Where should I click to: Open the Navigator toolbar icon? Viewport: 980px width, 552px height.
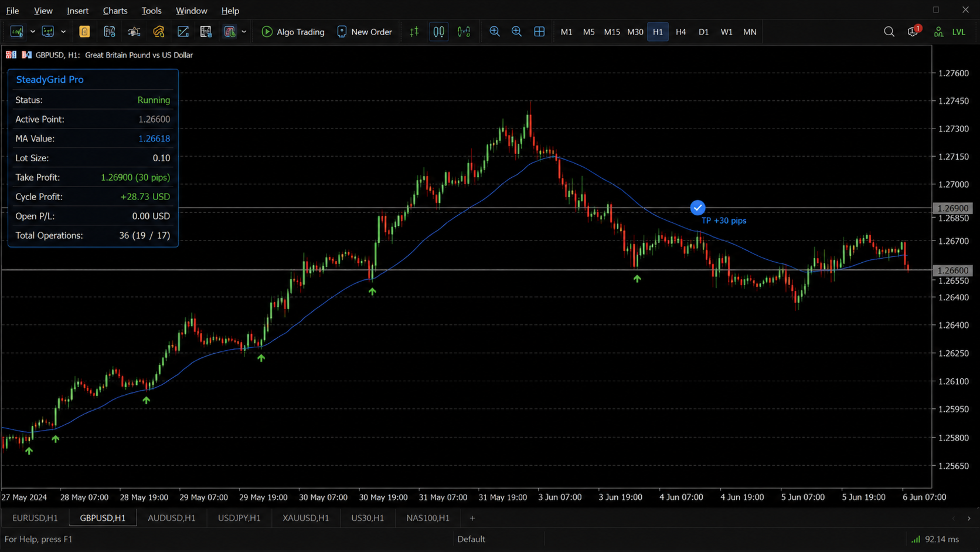click(134, 32)
